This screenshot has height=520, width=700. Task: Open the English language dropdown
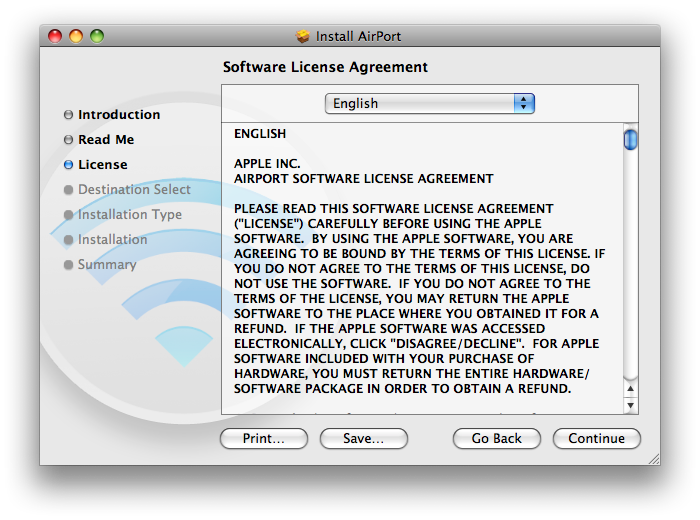point(429,104)
